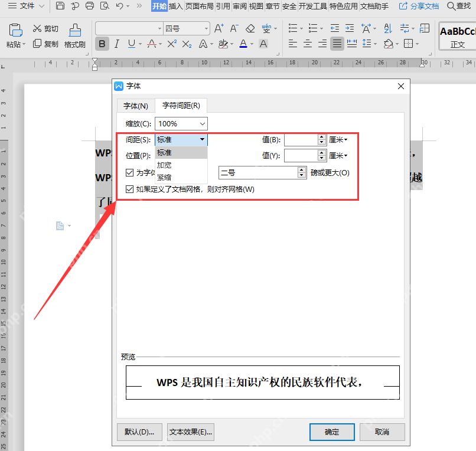Apply Strikethrough formatting icon

pos(152,44)
